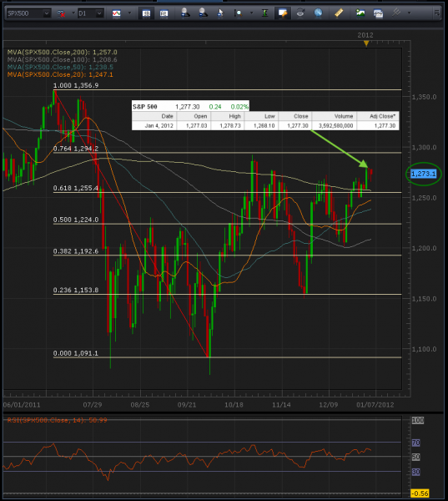Toggle the first price scale view icon
448x501 pixels.
(146, 13)
